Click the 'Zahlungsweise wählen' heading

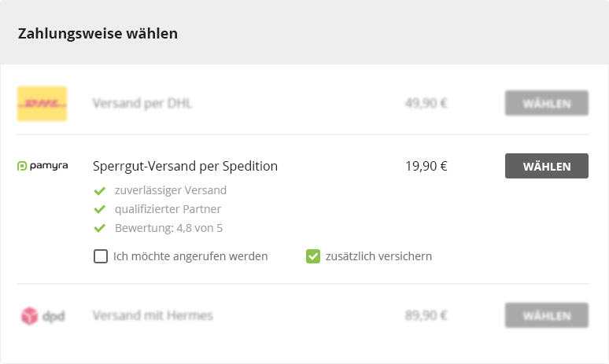pyautogui.click(x=98, y=34)
